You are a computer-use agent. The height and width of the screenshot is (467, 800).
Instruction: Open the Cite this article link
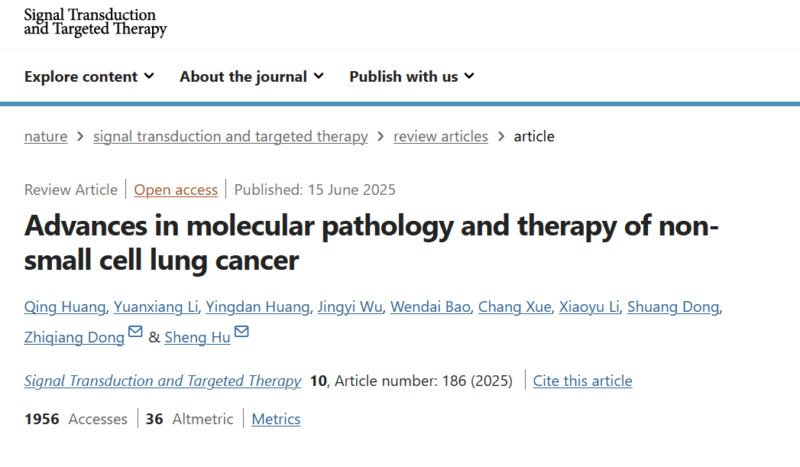(583, 381)
